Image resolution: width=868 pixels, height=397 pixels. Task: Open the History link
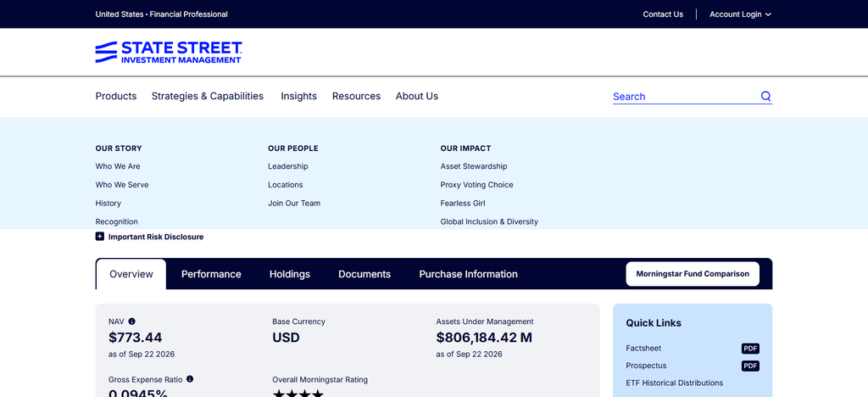click(x=108, y=204)
